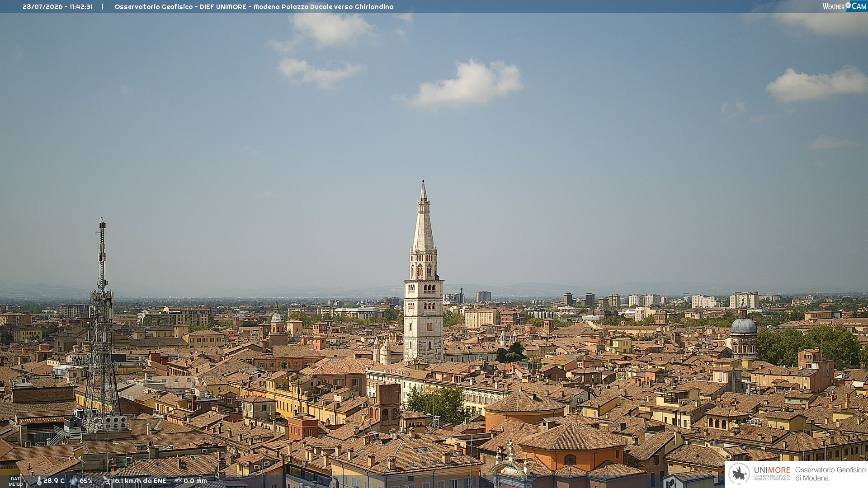This screenshot has height=488, width=868.
Task: Click the humidity water-drops icon
Action: coord(74,481)
